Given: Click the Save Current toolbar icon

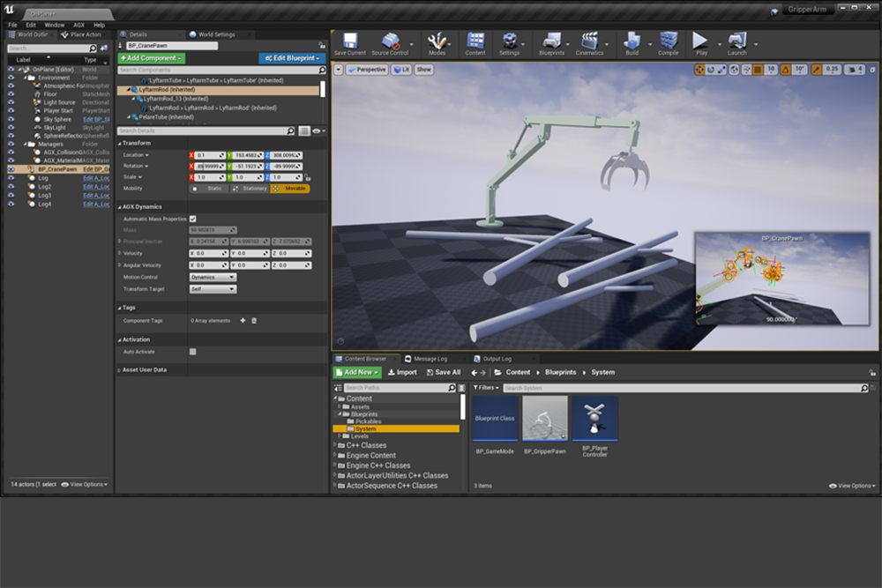Looking at the screenshot, I should (x=350, y=44).
